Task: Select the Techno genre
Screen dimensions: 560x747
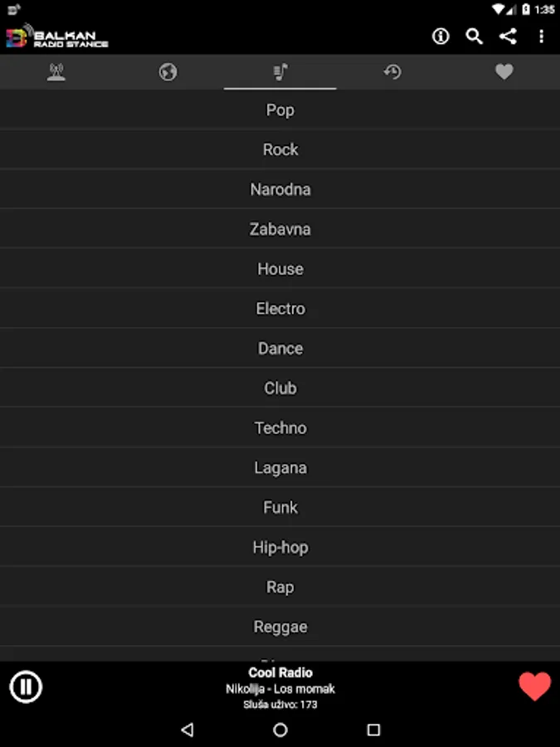Action: [280, 428]
